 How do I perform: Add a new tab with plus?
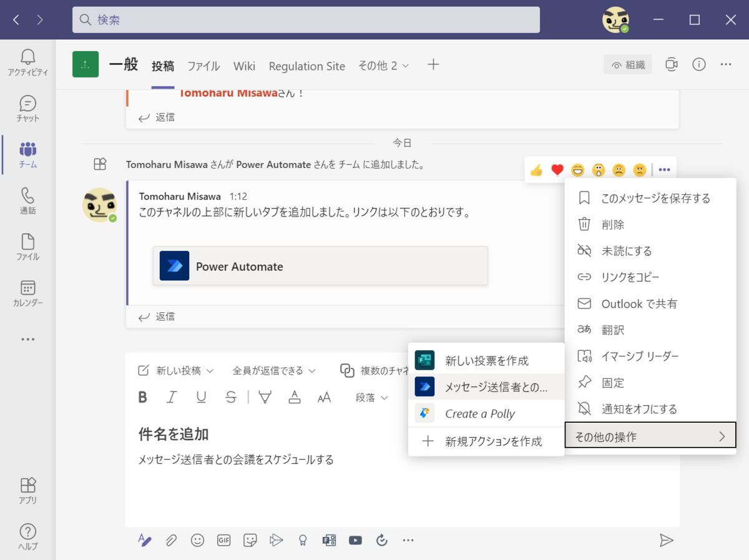click(433, 64)
